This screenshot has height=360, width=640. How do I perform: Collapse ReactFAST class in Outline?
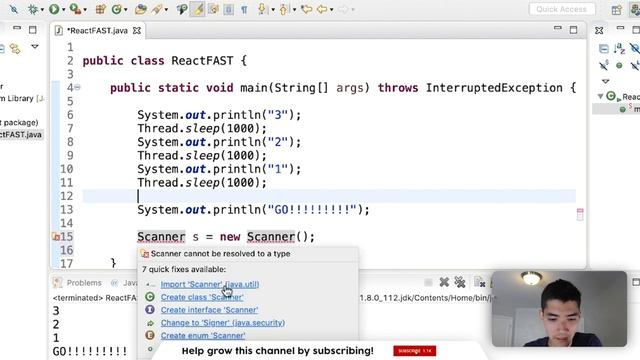600,97
